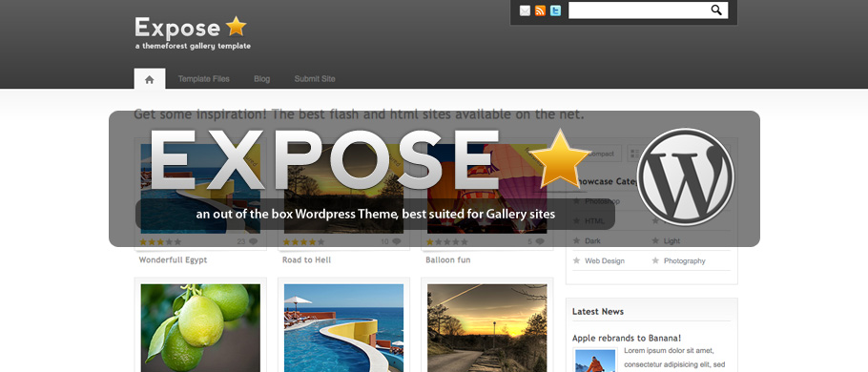Select the Photography category
This screenshot has width=868, height=372.
[x=685, y=260]
